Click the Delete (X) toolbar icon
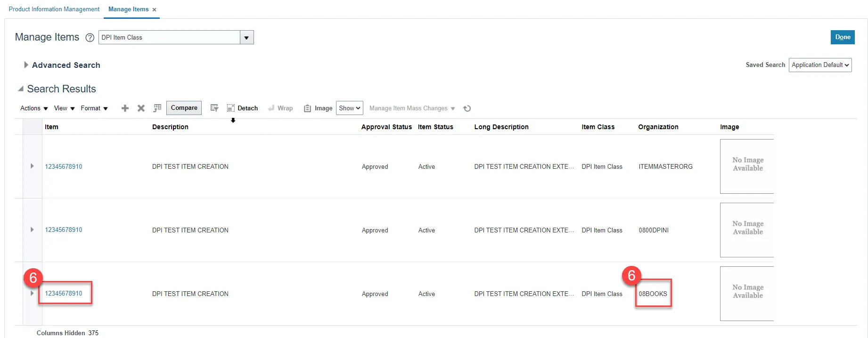The width and height of the screenshot is (868, 338). pyautogui.click(x=141, y=108)
